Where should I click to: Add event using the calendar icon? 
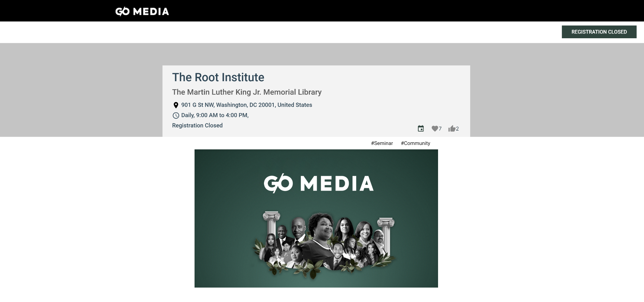click(421, 129)
